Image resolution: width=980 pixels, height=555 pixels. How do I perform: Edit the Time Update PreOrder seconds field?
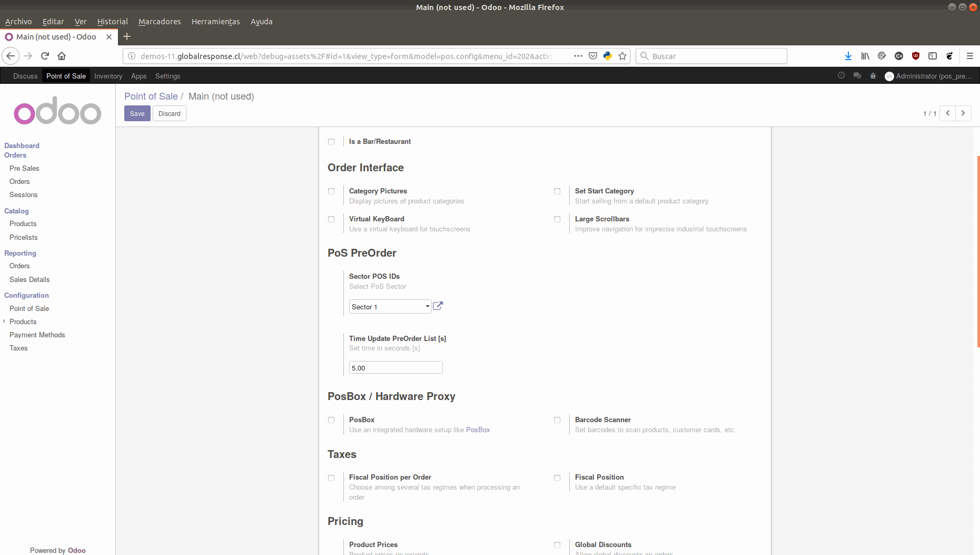pyautogui.click(x=395, y=367)
